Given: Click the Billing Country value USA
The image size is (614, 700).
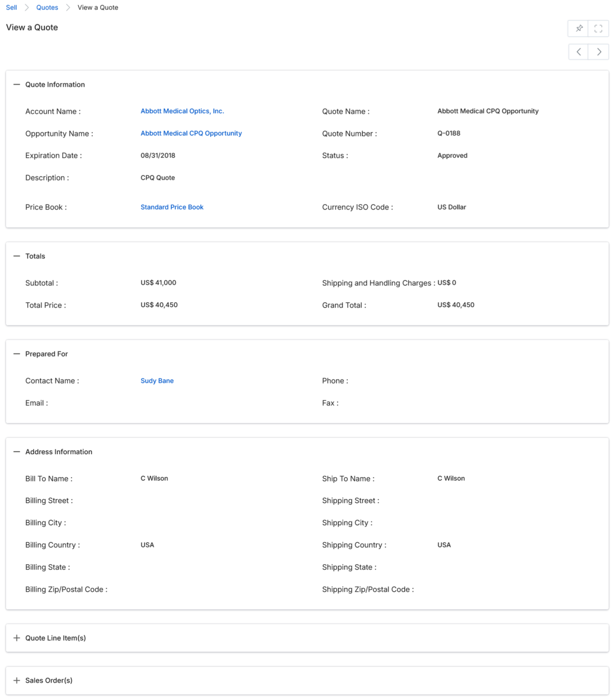Looking at the screenshot, I should [x=147, y=545].
